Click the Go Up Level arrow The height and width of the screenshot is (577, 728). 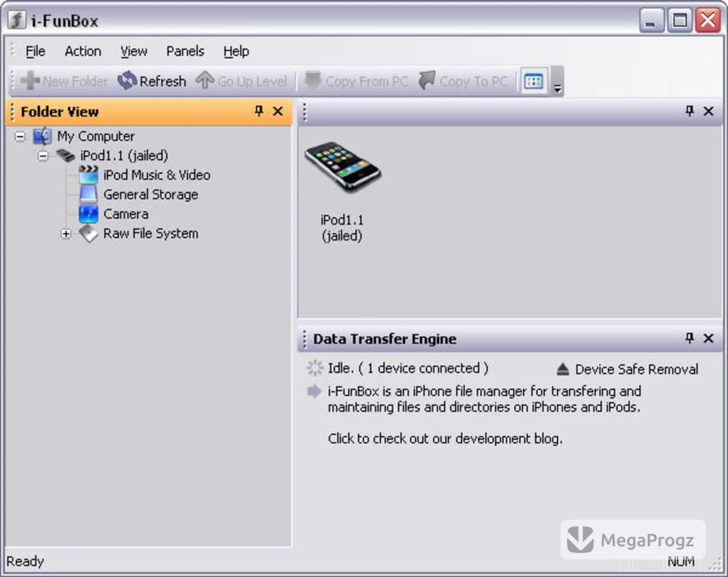[205, 81]
